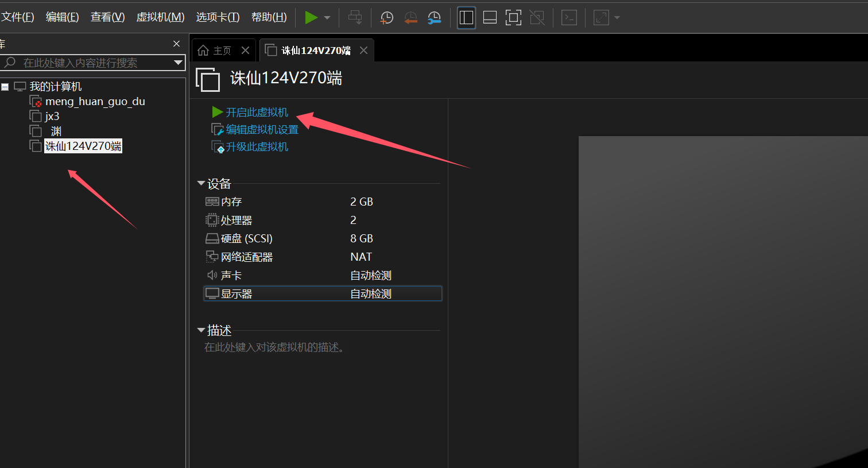Viewport: 868px width, 468px height.
Task: Click the wrench icon beside 编辑虚拟机设置
Action: click(x=217, y=129)
